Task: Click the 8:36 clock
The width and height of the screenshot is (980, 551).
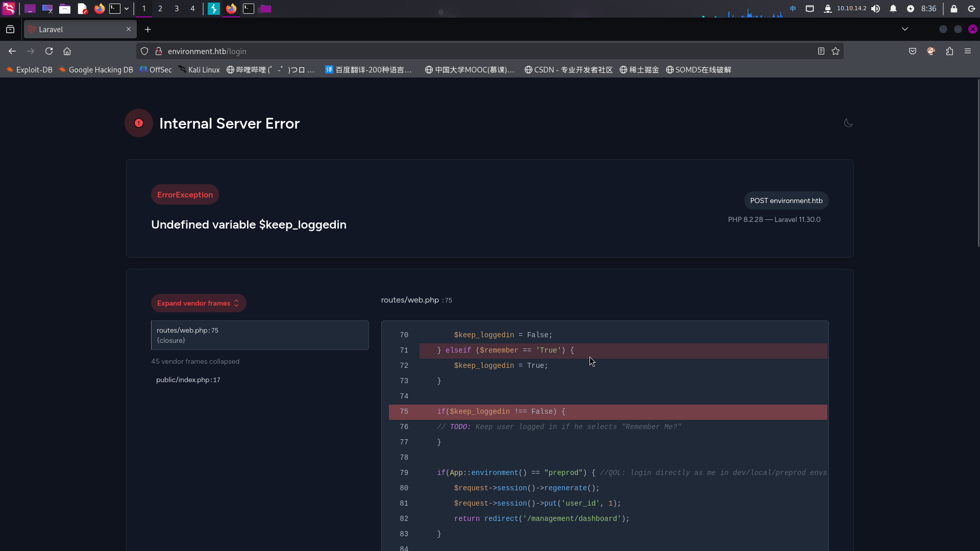Action: coord(929,9)
